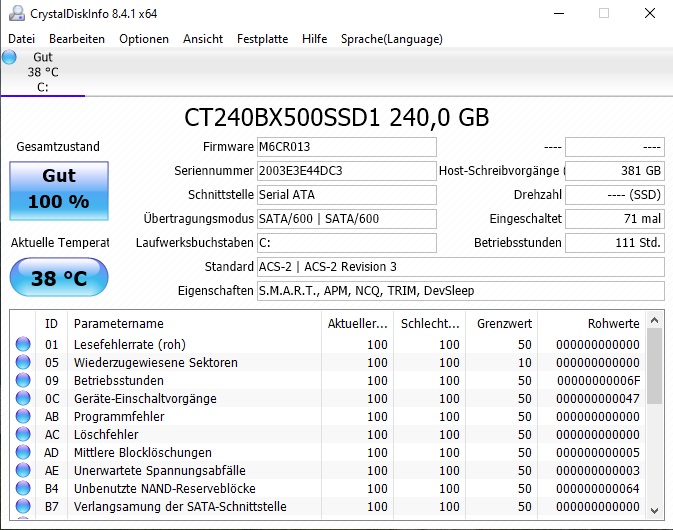The height and width of the screenshot is (530, 673).
Task: Click the Grenzwert column header
Action: pyautogui.click(x=502, y=324)
